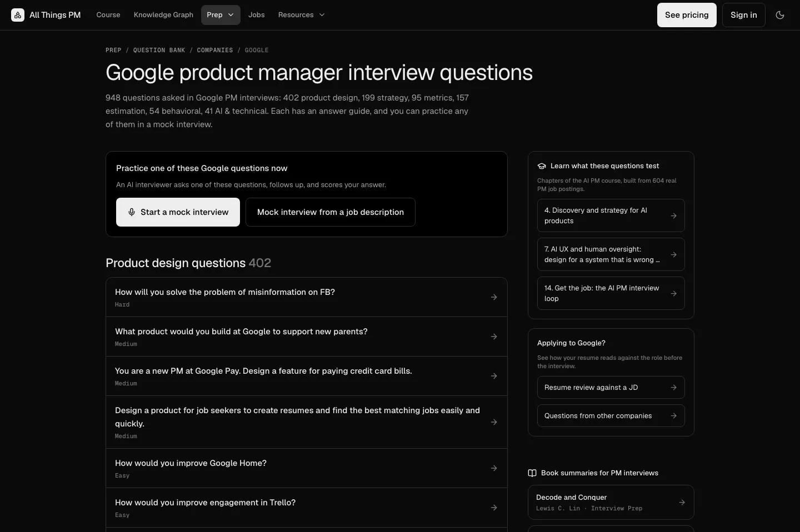Click arrow on Trello engagement question
Screen dimensions: 800x532
tap(494, 508)
